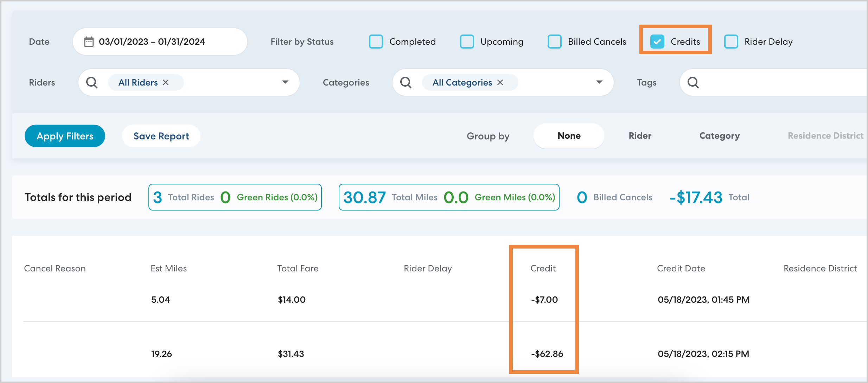This screenshot has height=383, width=868.
Task: Click inside the Tags search field
Action: tap(781, 82)
